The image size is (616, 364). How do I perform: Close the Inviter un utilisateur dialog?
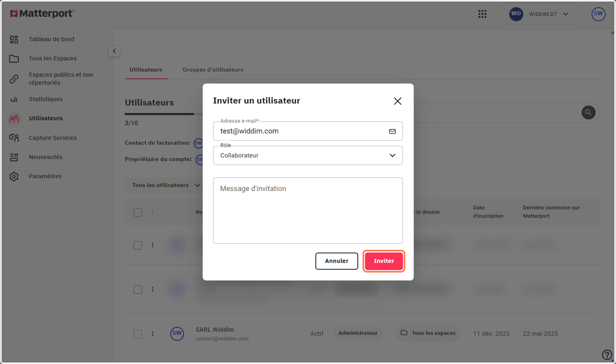pos(397,101)
